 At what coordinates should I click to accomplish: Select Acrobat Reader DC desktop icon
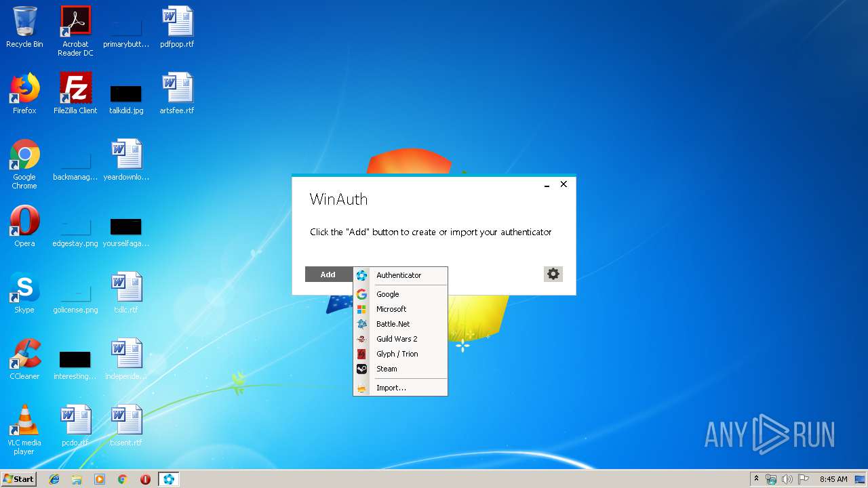click(75, 31)
